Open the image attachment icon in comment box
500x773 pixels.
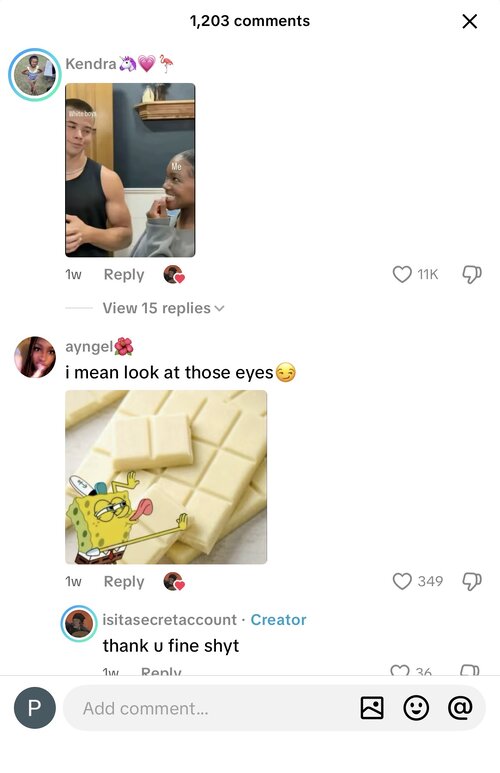(x=372, y=708)
